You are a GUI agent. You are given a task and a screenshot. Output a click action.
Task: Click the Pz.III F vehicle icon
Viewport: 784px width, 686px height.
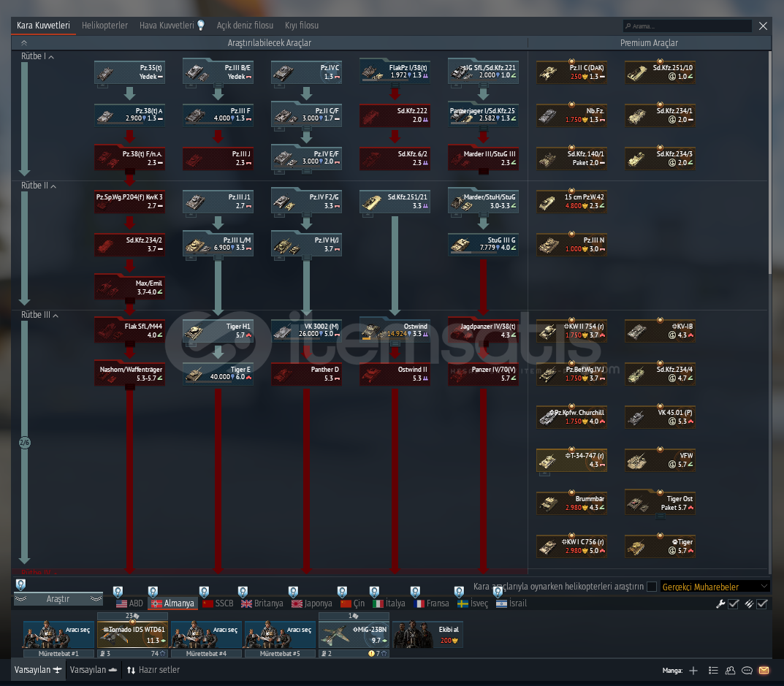[218, 115]
